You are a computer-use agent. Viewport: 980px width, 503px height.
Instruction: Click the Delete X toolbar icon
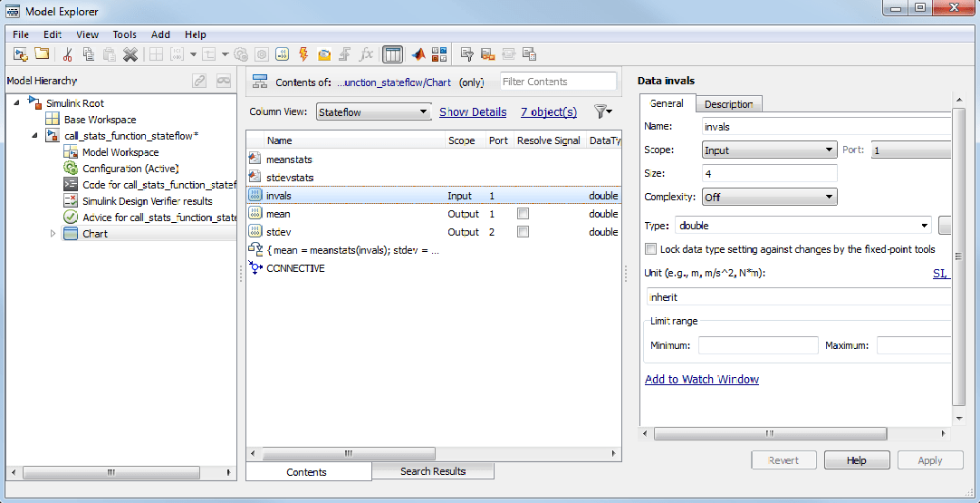pyautogui.click(x=130, y=54)
